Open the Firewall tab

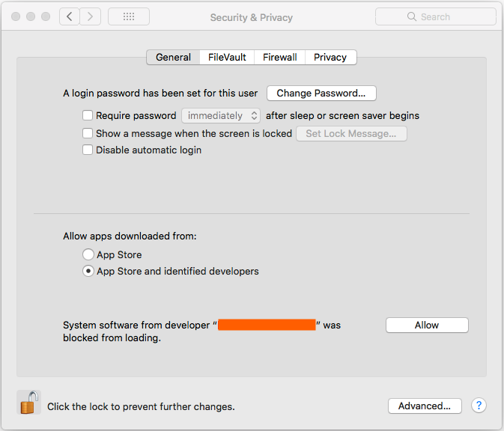point(279,58)
